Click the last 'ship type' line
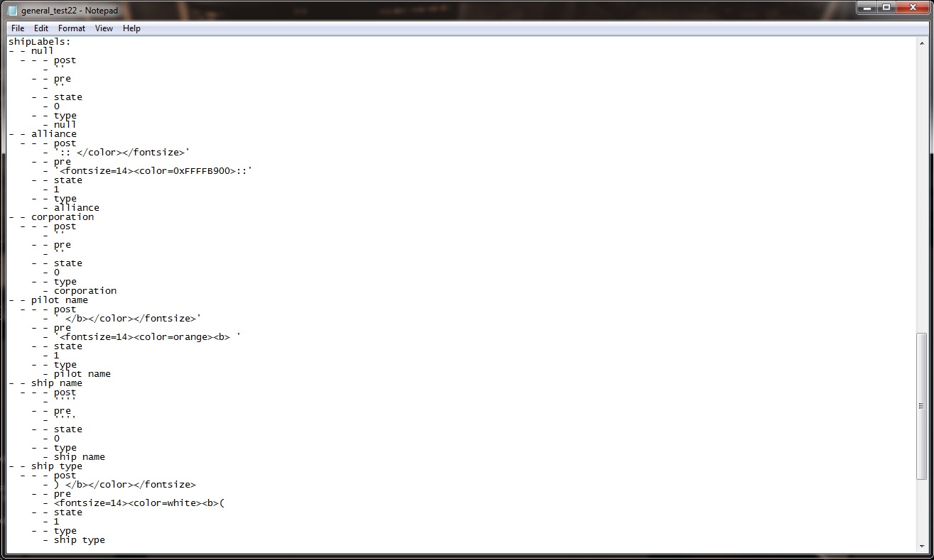This screenshot has width=934, height=560. pyautogui.click(x=80, y=540)
